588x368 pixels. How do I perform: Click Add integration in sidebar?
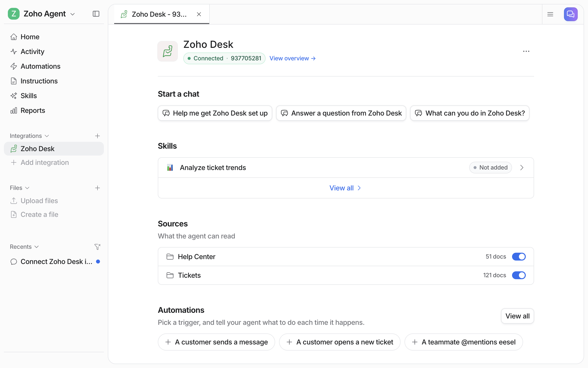click(54, 162)
